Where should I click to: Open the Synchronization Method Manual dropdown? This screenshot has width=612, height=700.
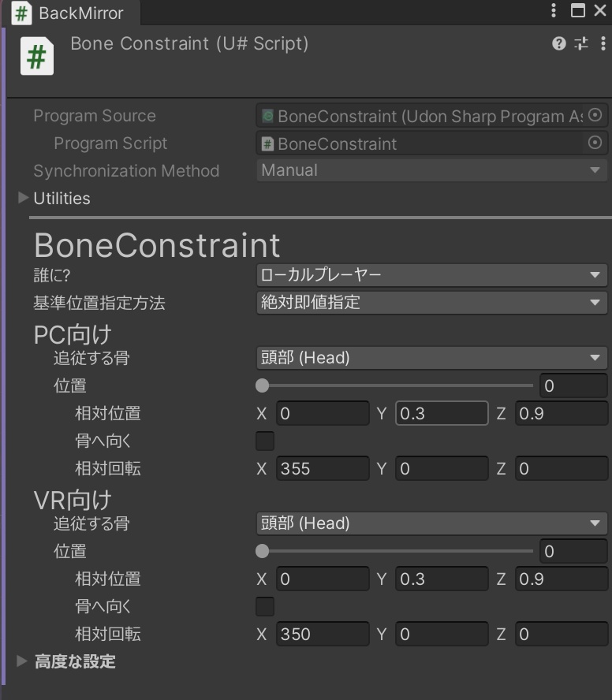coord(431,170)
